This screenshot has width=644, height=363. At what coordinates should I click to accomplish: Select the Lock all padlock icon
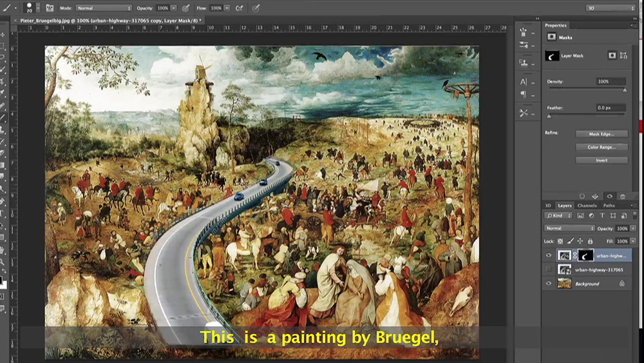[x=590, y=241]
